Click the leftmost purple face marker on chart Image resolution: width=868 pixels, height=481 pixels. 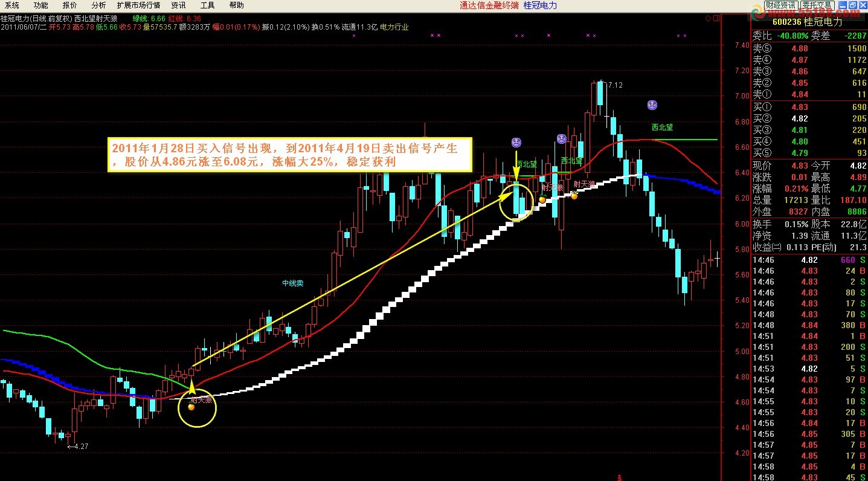click(516, 143)
